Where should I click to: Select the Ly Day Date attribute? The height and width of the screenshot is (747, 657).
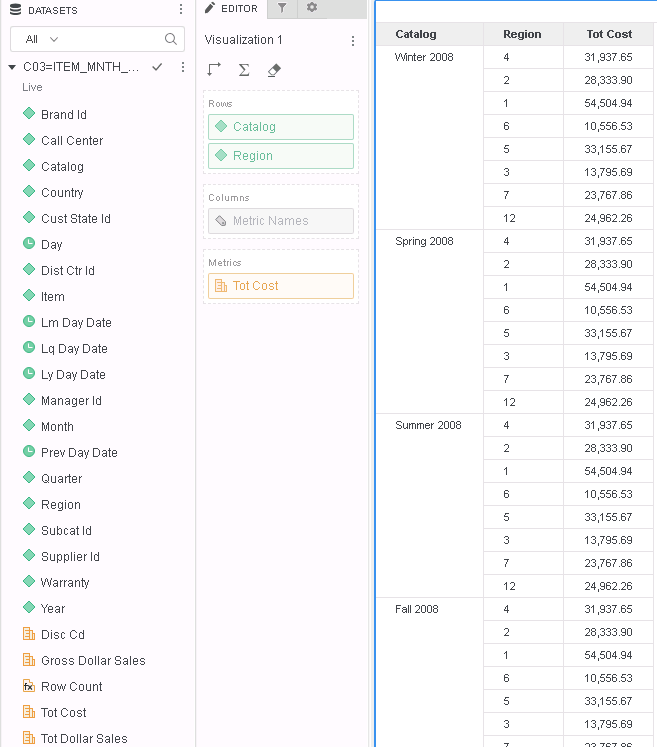pyautogui.click(x=73, y=374)
